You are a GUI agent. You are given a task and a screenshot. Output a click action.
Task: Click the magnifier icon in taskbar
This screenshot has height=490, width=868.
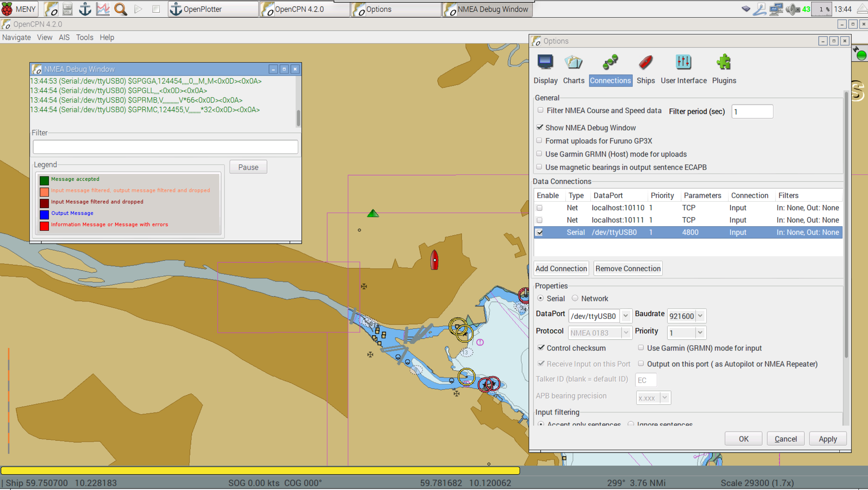point(120,9)
